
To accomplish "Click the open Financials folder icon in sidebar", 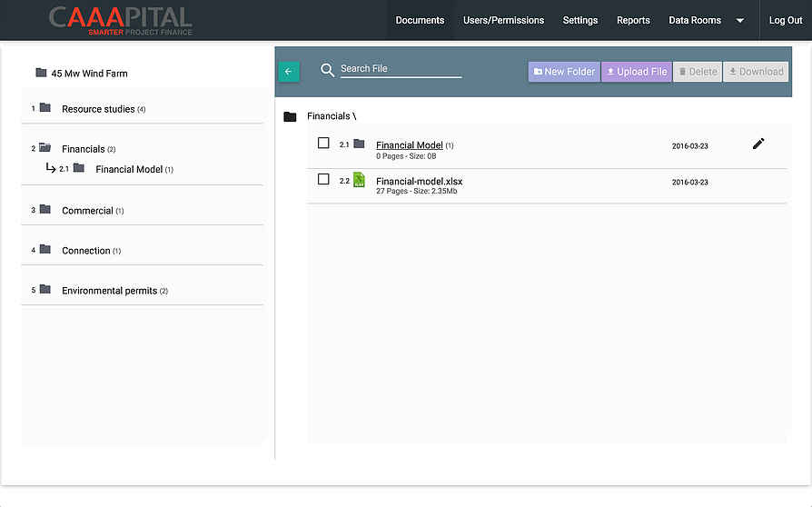I will click(45, 147).
